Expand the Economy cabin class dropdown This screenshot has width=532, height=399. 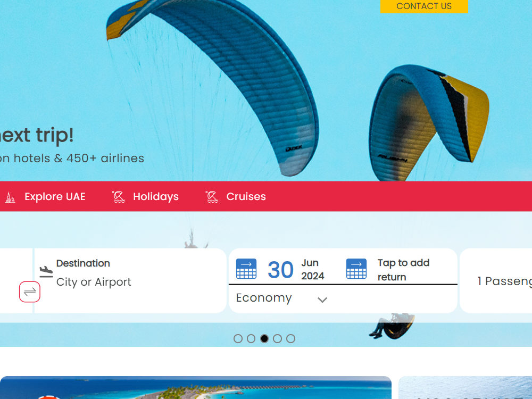pos(281,298)
